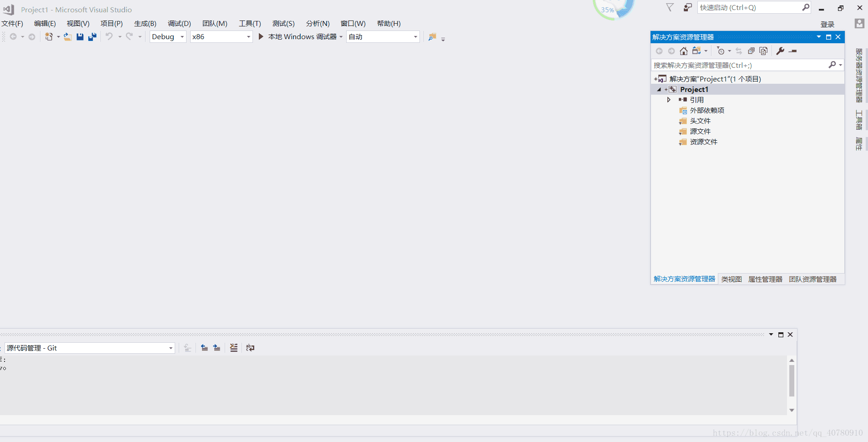Open the 文件(F) menu

pyautogui.click(x=12, y=24)
